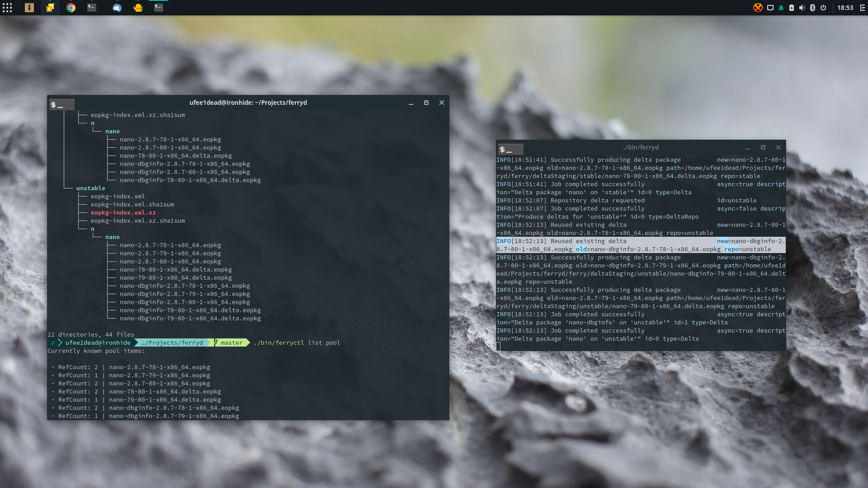The height and width of the screenshot is (488, 868).
Task: Click 'ufee1dead@ironhide' in the shell prompt
Action: coord(98,343)
